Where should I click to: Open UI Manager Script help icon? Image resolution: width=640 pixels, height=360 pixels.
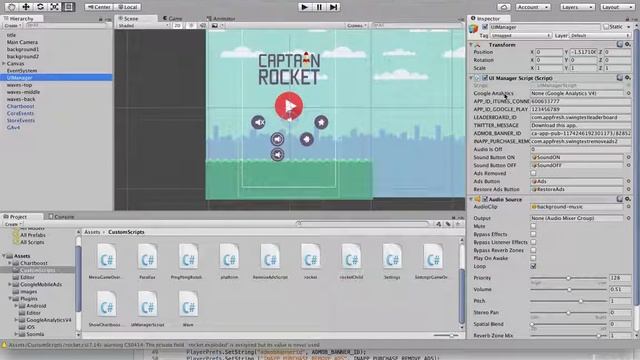(620, 77)
